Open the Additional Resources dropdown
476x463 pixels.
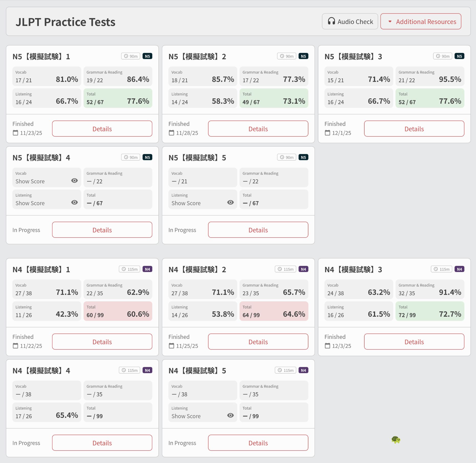coord(421,21)
